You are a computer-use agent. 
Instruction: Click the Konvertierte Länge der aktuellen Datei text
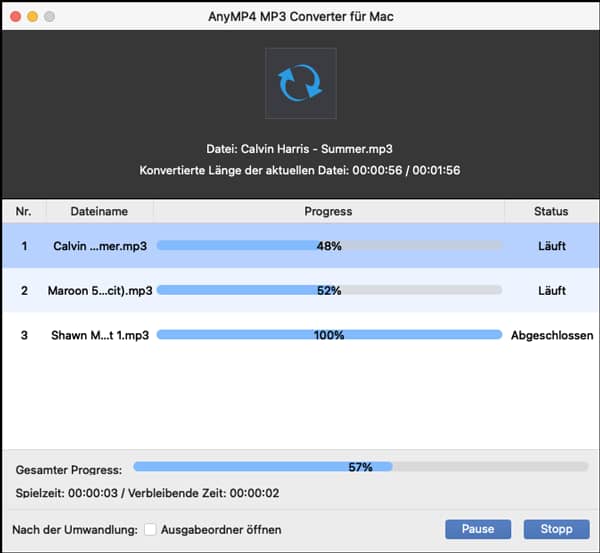pyautogui.click(x=300, y=170)
